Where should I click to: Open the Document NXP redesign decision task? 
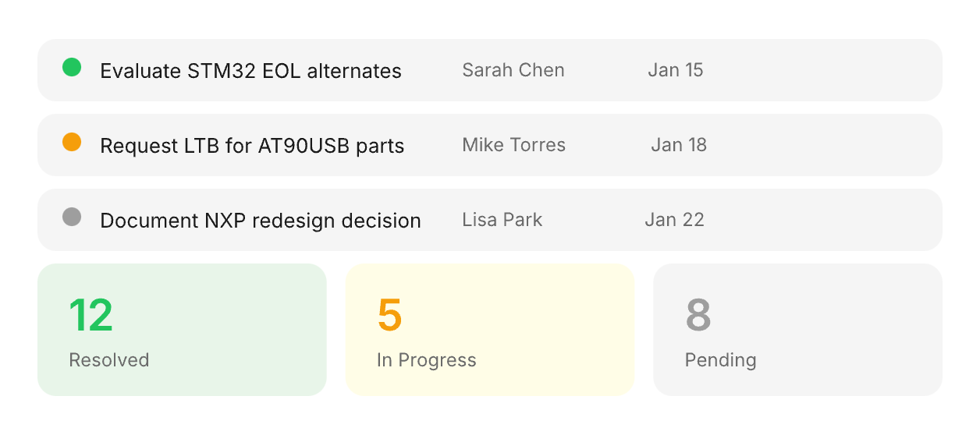click(x=261, y=221)
